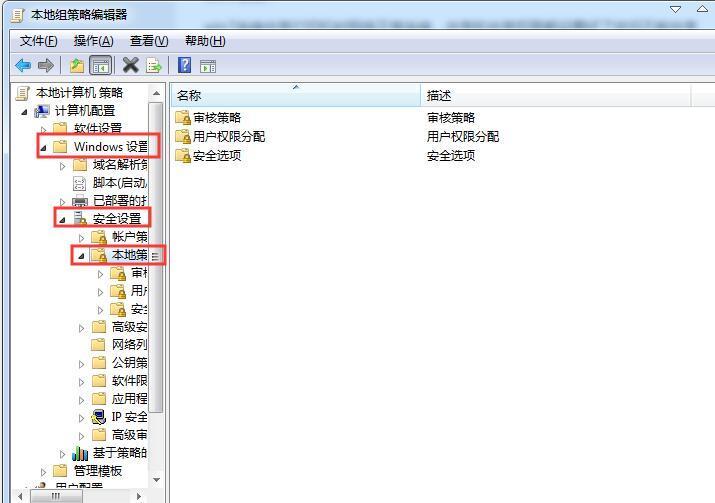Click the Delete X toolbar icon

130,65
